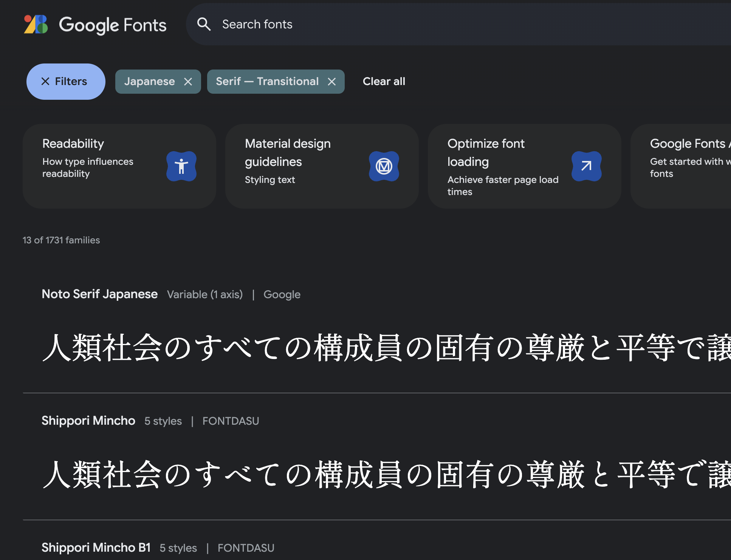Open the Noto Serif Japanese font family

click(99, 294)
